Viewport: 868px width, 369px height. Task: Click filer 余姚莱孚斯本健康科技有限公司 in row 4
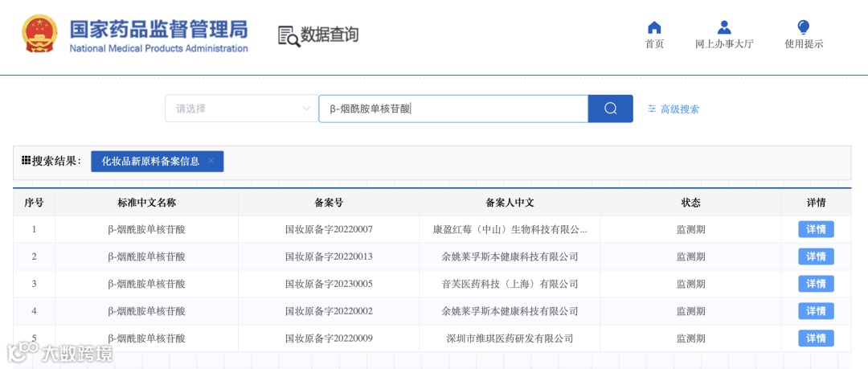[510, 311]
